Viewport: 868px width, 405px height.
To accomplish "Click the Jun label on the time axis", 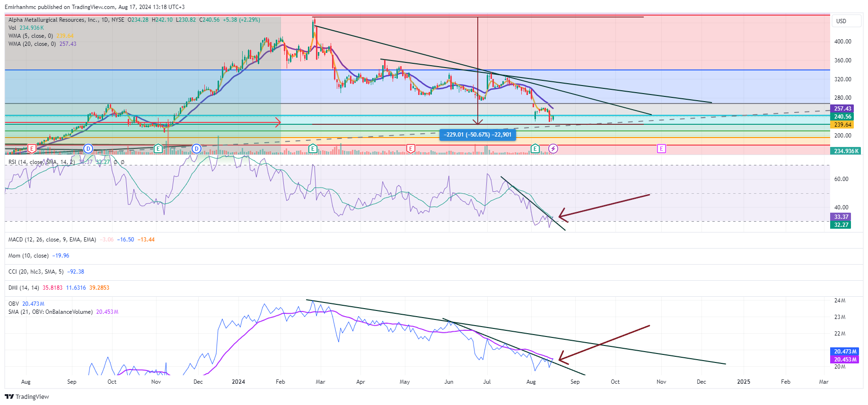I will 448,382.
